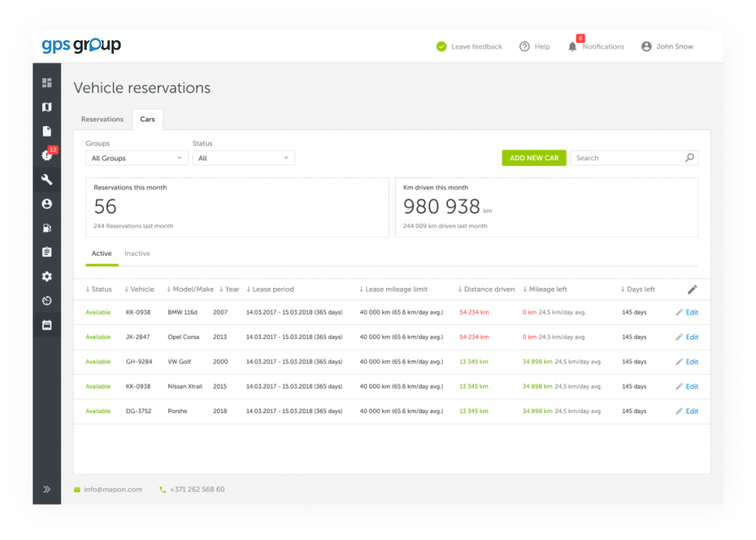The image size is (756, 540).
Task: Open the Groups dropdown
Action: point(137,158)
